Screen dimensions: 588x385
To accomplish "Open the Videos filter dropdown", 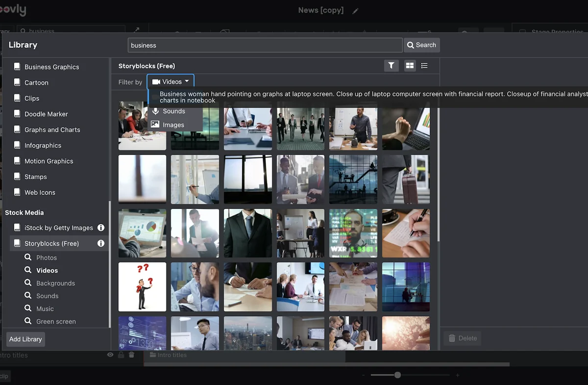I will click(x=171, y=82).
